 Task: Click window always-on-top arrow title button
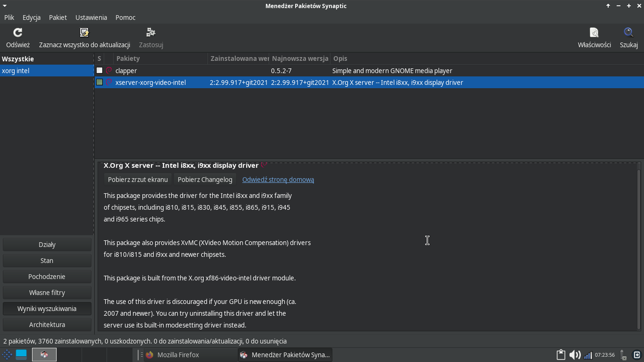pos(608,6)
